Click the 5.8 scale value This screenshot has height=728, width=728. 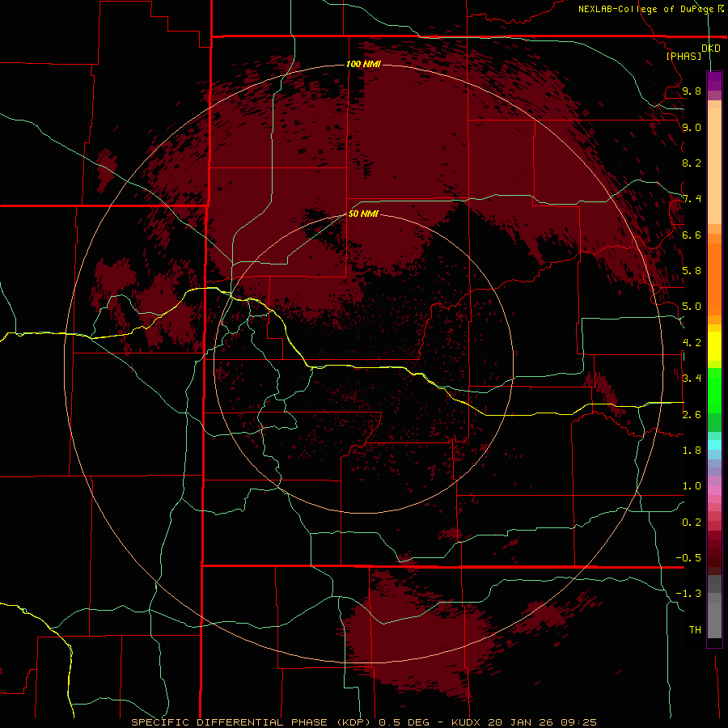692,270
